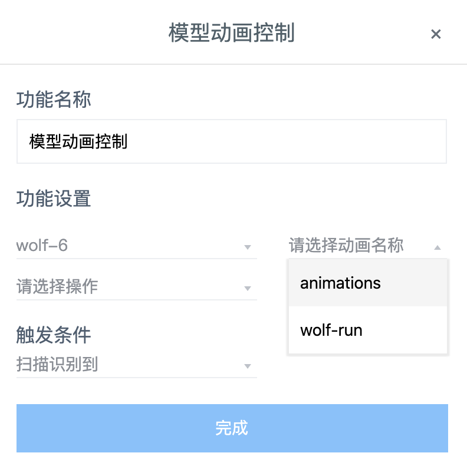Expand the 扫描识别到 trigger dropdown
This screenshot has height=476, width=467.
[x=130, y=365]
